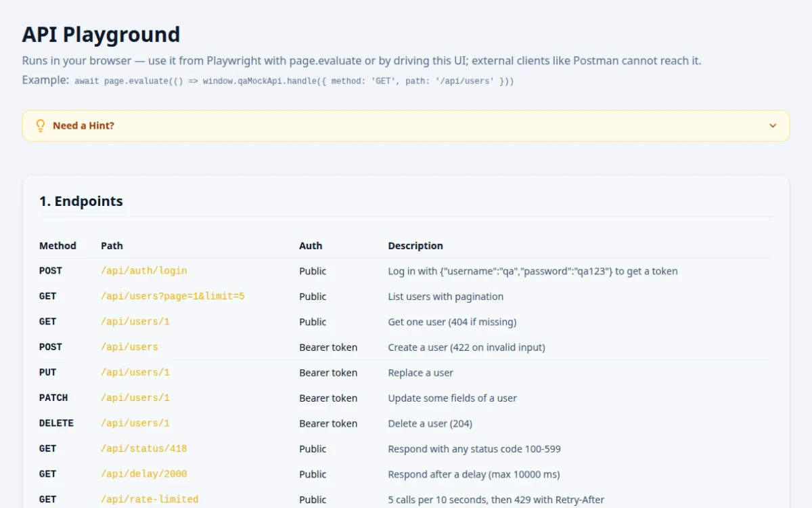Select path /api/auth/login

[143, 271]
